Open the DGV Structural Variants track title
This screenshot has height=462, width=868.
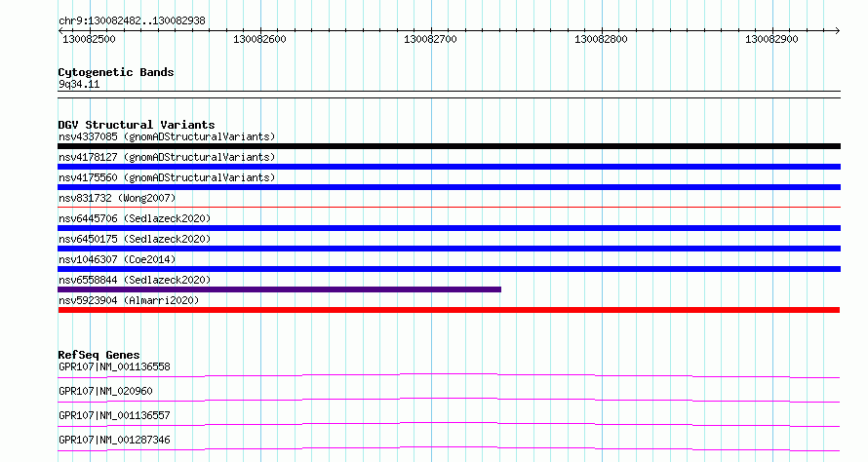pyautogui.click(x=137, y=125)
